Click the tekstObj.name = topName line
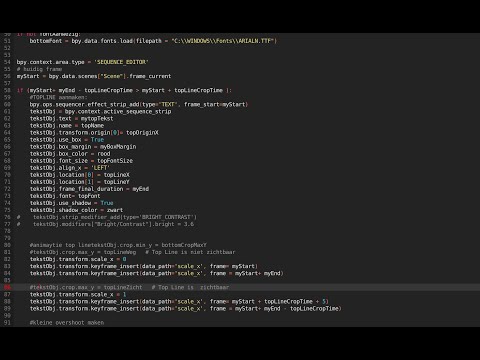 pos(67,125)
